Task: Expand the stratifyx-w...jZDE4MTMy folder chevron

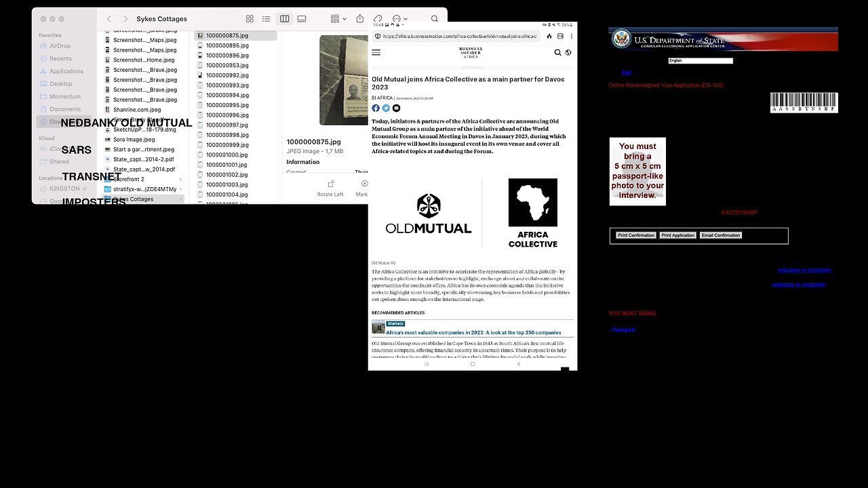Action: (x=180, y=189)
